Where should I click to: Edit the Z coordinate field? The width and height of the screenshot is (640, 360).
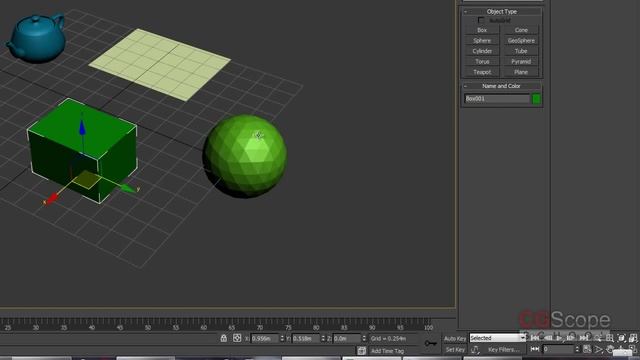tap(347, 338)
